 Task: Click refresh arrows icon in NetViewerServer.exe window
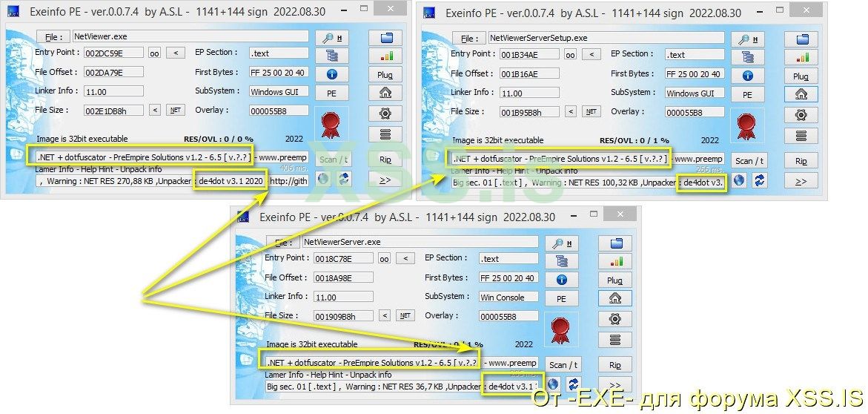pyautogui.click(x=573, y=384)
